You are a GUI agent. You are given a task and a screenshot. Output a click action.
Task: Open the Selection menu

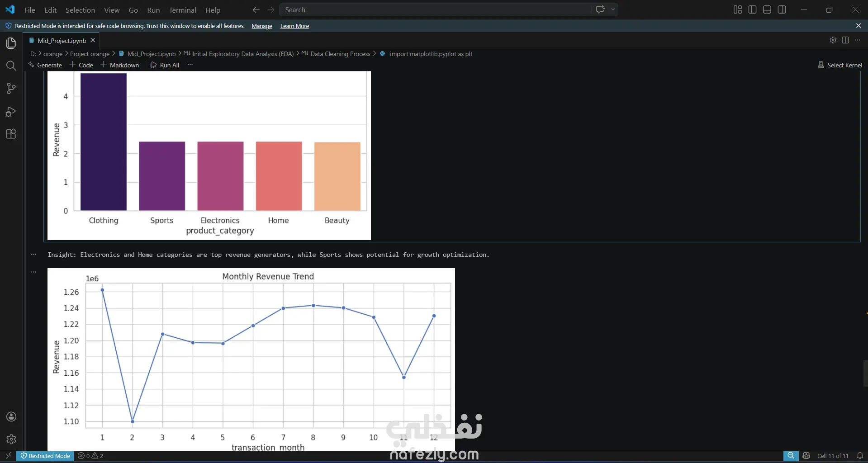(x=80, y=10)
